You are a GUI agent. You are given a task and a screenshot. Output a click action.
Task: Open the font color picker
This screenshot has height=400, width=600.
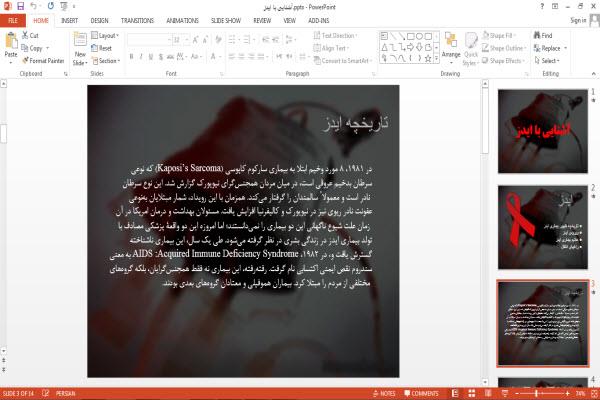[215, 57]
